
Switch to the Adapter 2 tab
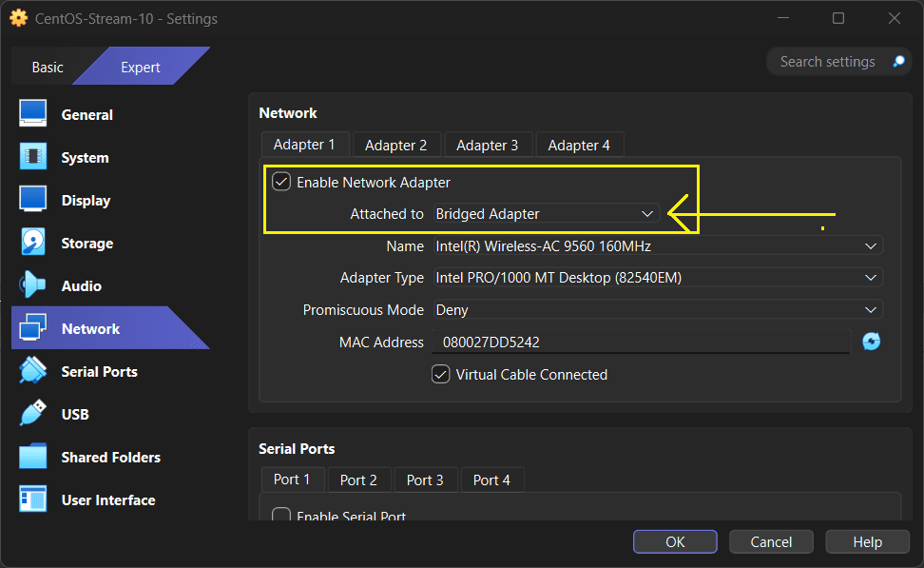pos(395,145)
